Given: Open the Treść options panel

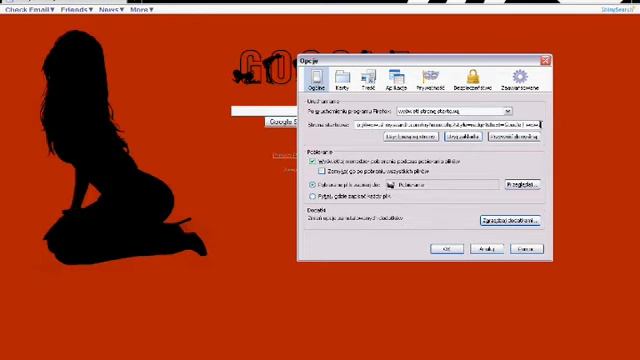Looking at the screenshot, I should [368, 80].
